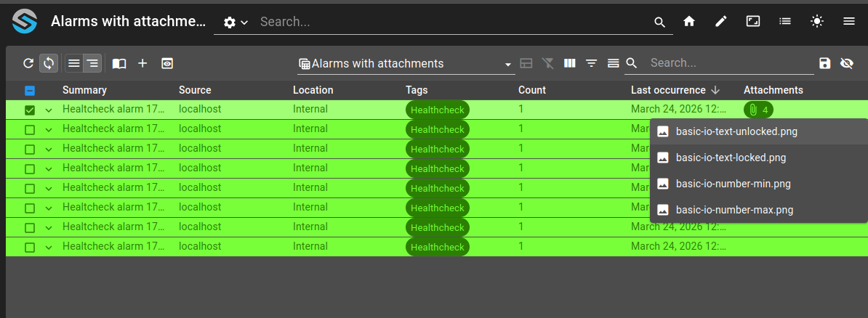Sort by the Source column header

[x=195, y=90]
